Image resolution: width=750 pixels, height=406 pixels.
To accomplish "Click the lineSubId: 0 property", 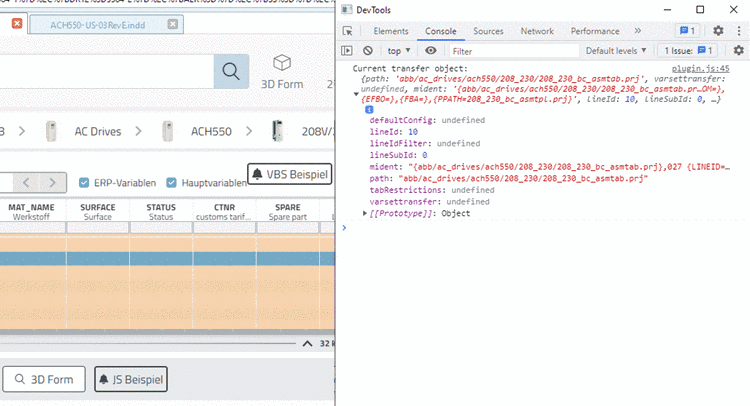I will pos(398,155).
